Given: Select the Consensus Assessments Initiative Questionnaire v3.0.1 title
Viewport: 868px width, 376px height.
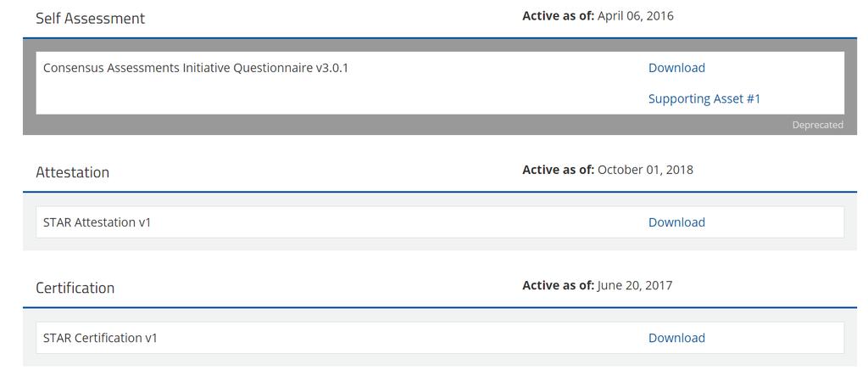Looking at the screenshot, I should [196, 68].
